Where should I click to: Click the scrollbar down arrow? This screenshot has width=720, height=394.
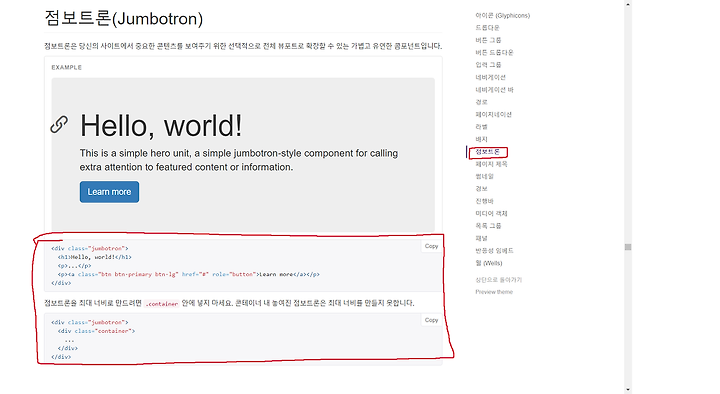pyautogui.click(x=628, y=390)
